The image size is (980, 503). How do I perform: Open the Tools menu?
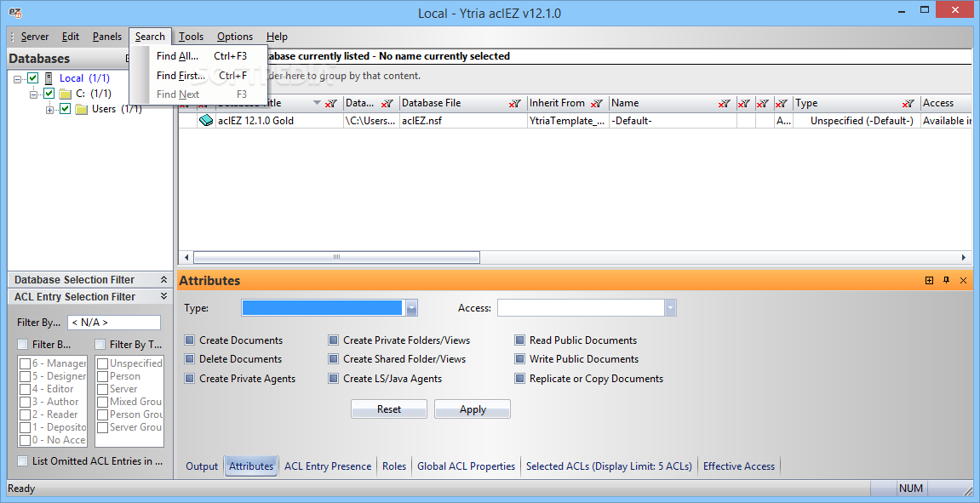click(192, 37)
